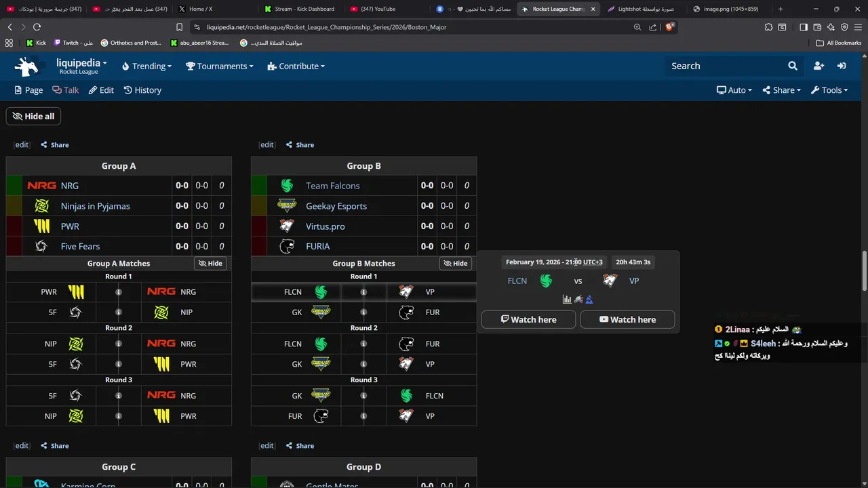Click the Hide all button
The height and width of the screenshot is (488, 868).
pos(33,117)
